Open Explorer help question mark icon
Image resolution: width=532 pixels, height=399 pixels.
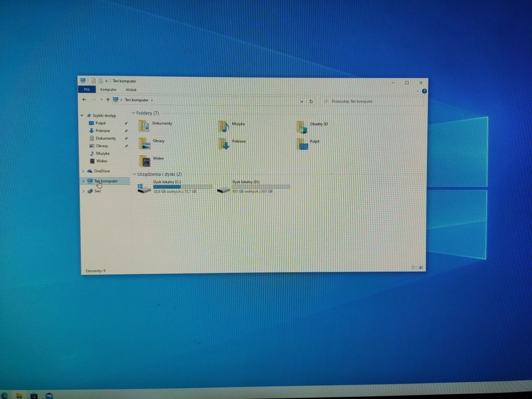tap(424, 91)
